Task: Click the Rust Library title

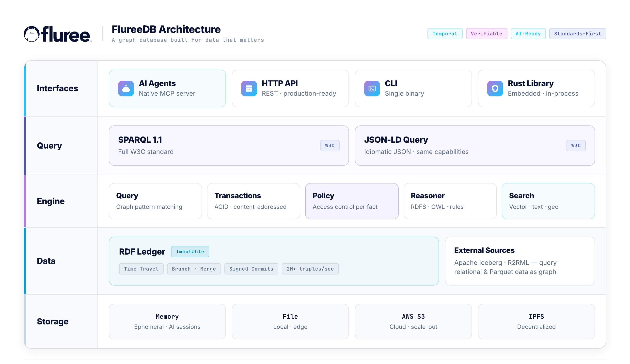Action: click(531, 83)
